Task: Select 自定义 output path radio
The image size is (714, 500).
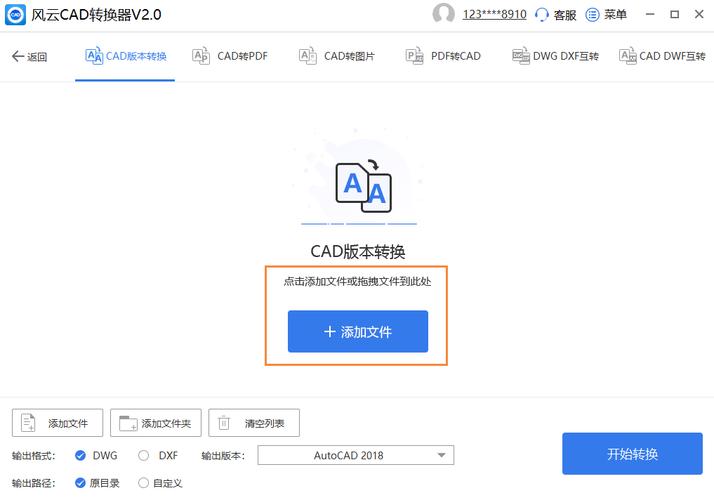Action: point(143,483)
